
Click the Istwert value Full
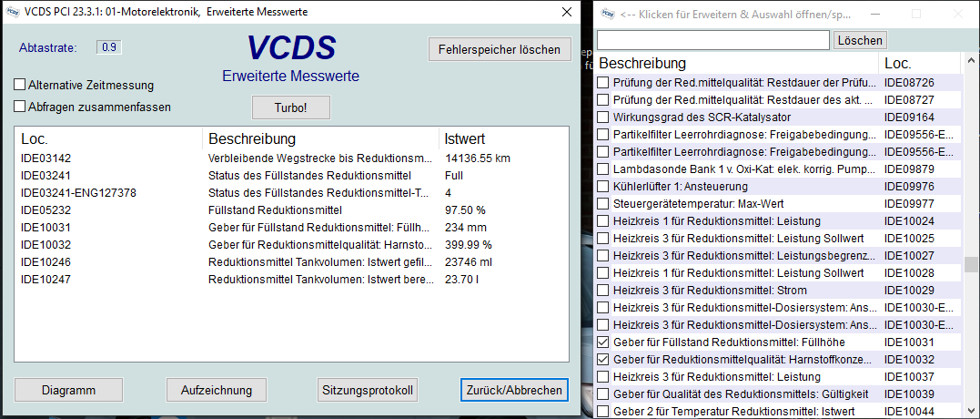pos(454,176)
